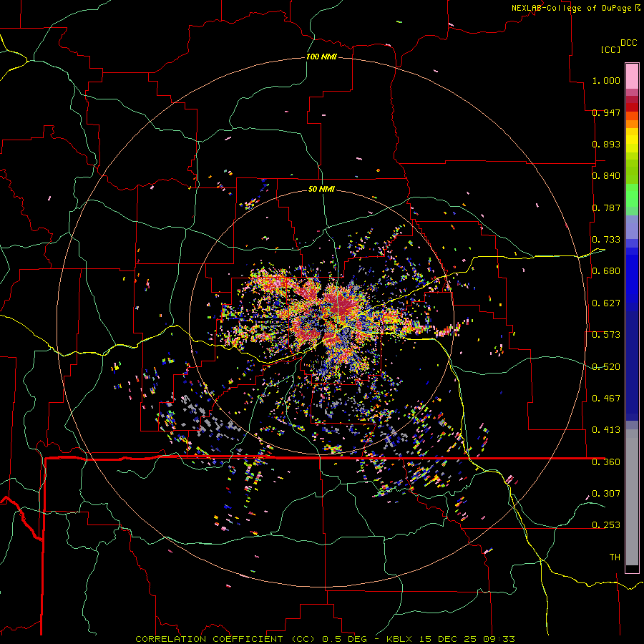This screenshot has height=644, width=644.
Task: Click the 0.253 scale label
Action: (606, 525)
